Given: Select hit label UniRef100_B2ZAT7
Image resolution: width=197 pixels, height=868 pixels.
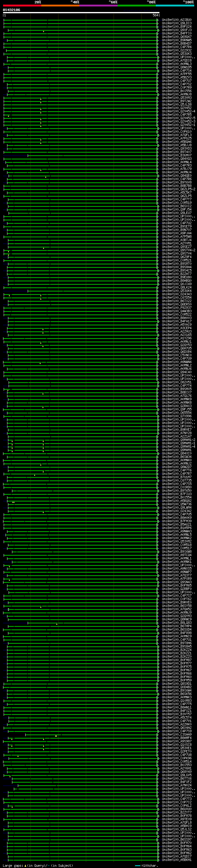Looking at the screenshot, I should coord(177,274).
